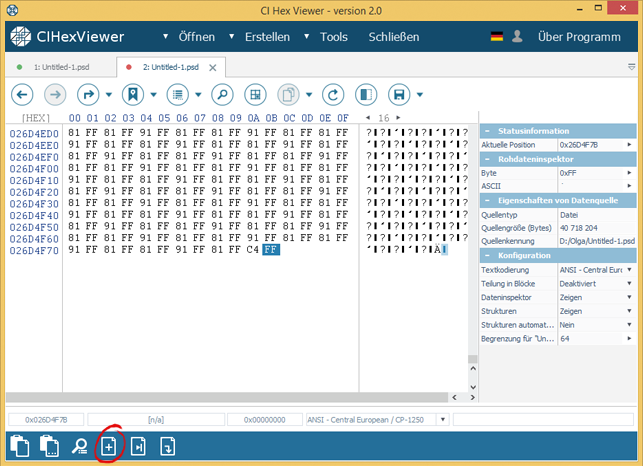The height and width of the screenshot is (466, 643).
Task: Open the Erstellen menu
Action: [x=267, y=37]
